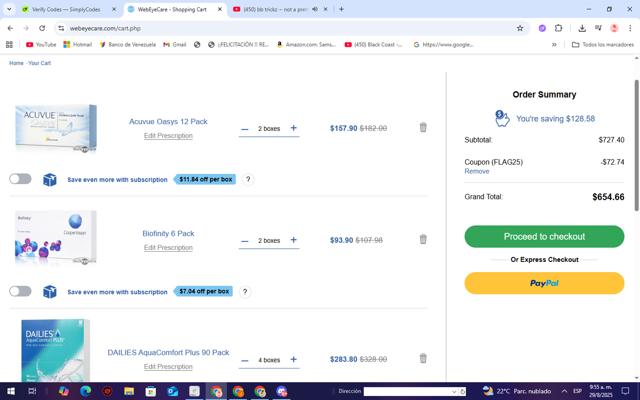Open help for $7.04 off per box subscription
The height and width of the screenshot is (400, 640).
pyautogui.click(x=245, y=291)
